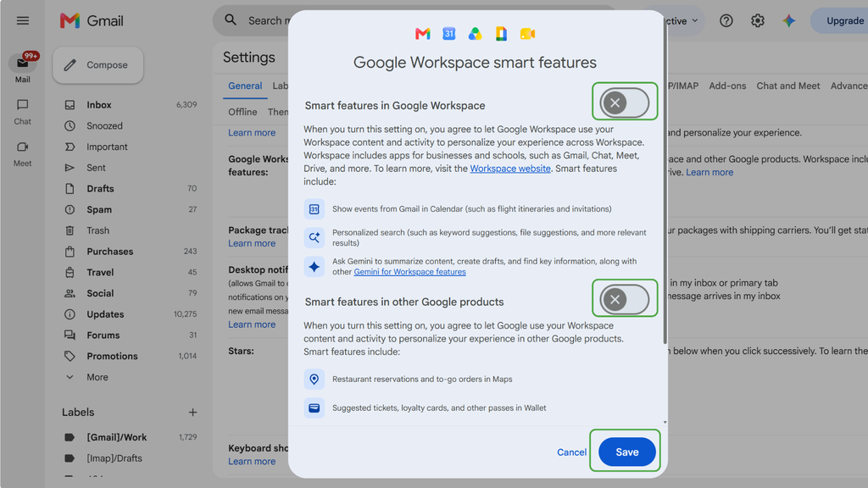Viewport: 868px width, 488px height.
Task: Open the Drafts folder
Action: coord(131,189)
